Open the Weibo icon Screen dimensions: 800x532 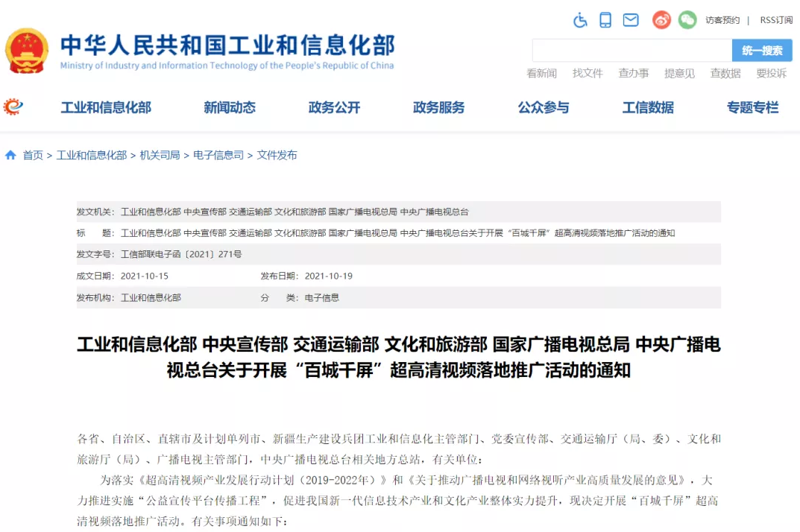click(x=662, y=20)
